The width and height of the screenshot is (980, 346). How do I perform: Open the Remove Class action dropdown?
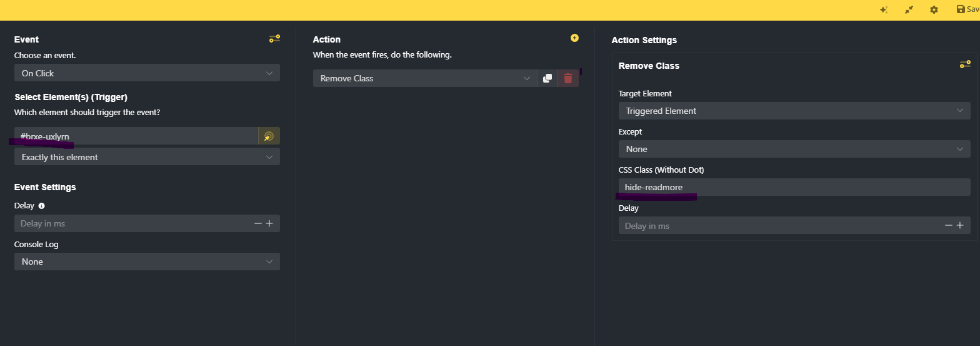click(x=425, y=78)
